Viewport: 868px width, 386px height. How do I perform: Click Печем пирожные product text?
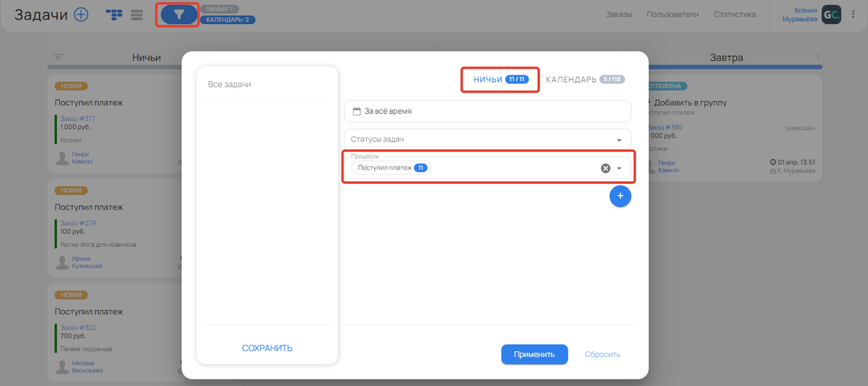click(x=86, y=349)
